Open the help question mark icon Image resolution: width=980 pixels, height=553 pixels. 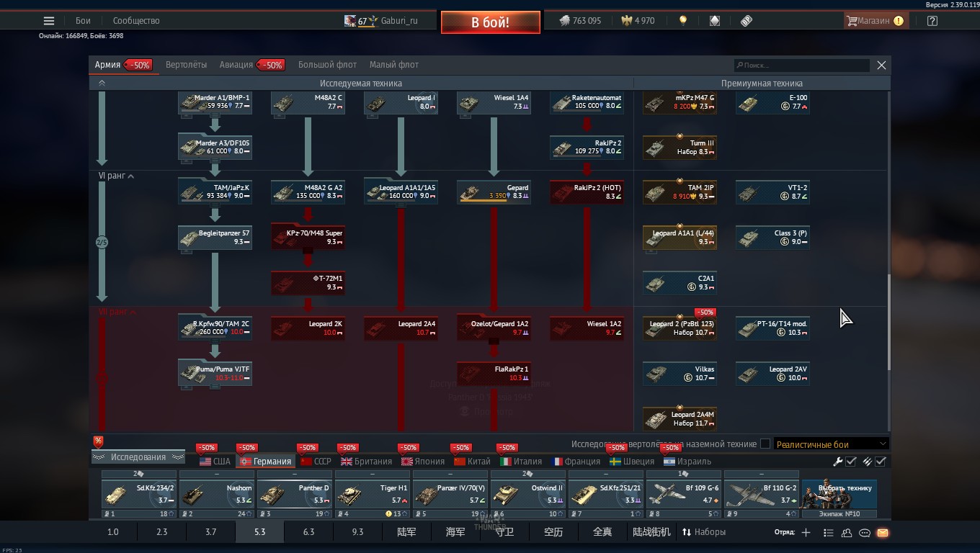(x=932, y=21)
